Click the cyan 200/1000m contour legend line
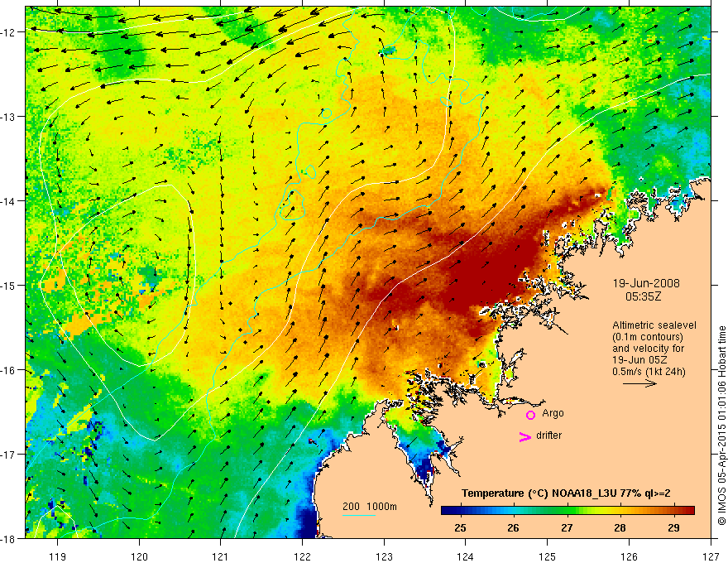728x563 pixels. 359,515
